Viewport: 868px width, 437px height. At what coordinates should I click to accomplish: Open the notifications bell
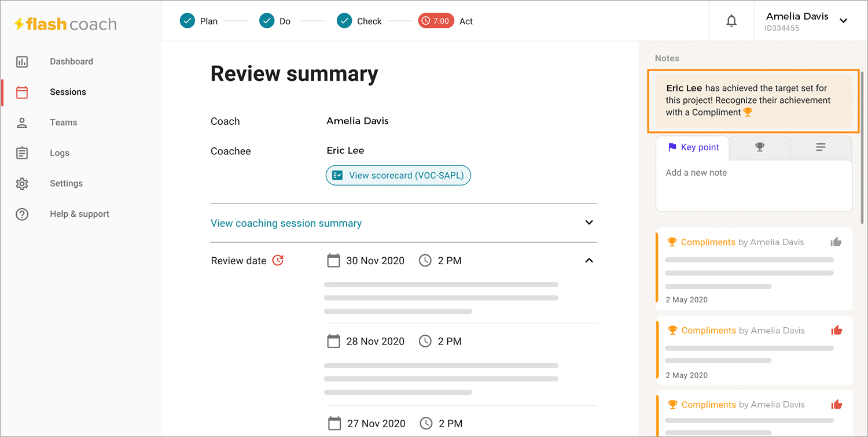click(731, 21)
